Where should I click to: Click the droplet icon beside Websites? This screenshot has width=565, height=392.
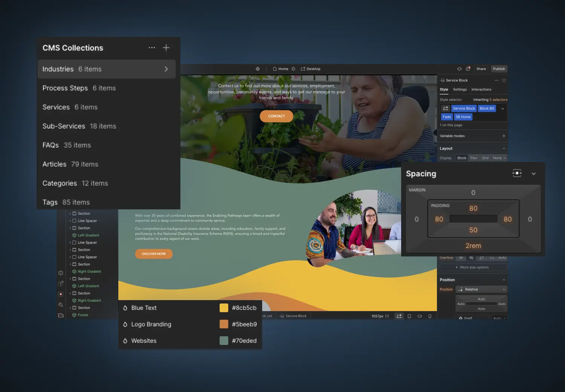click(125, 341)
